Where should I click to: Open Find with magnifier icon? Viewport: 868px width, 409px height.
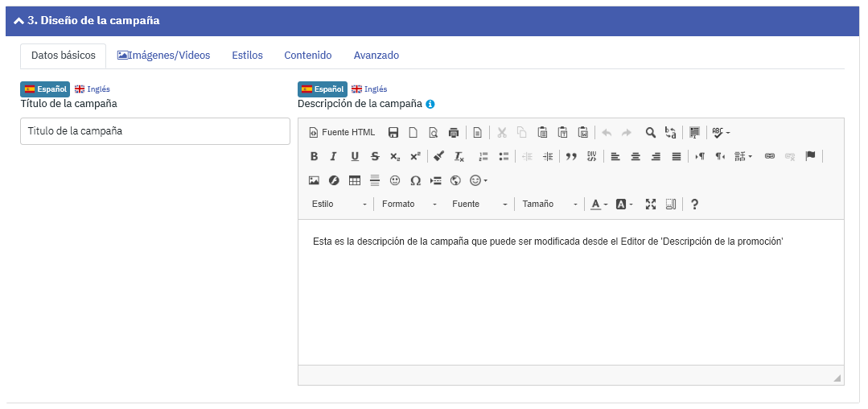point(651,133)
